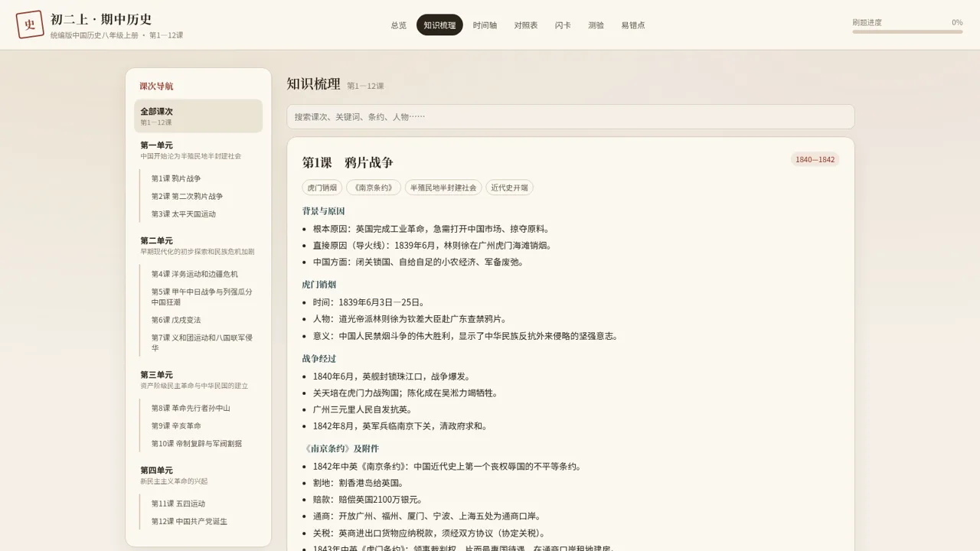The height and width of the screenshot is (551, 980).
Task: Select 第三单元 heading in sidebar
Action: point(198,380)
